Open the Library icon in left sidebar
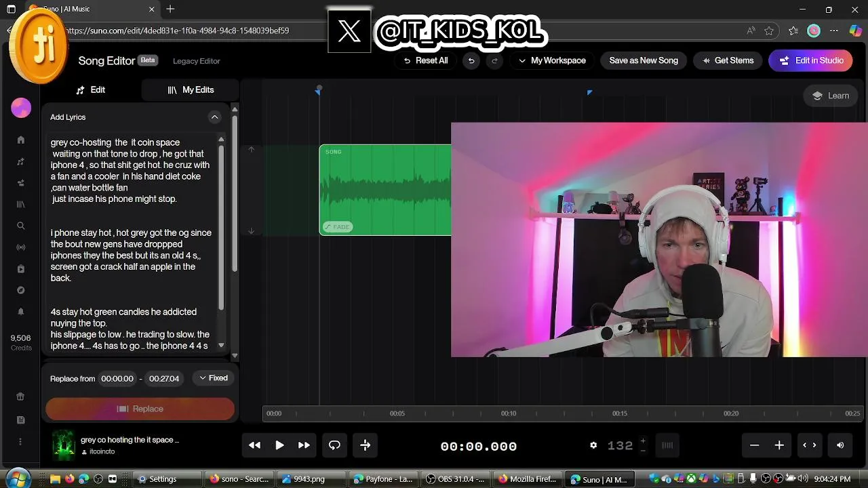The image size is (868, 488). [x=21, y=204]
